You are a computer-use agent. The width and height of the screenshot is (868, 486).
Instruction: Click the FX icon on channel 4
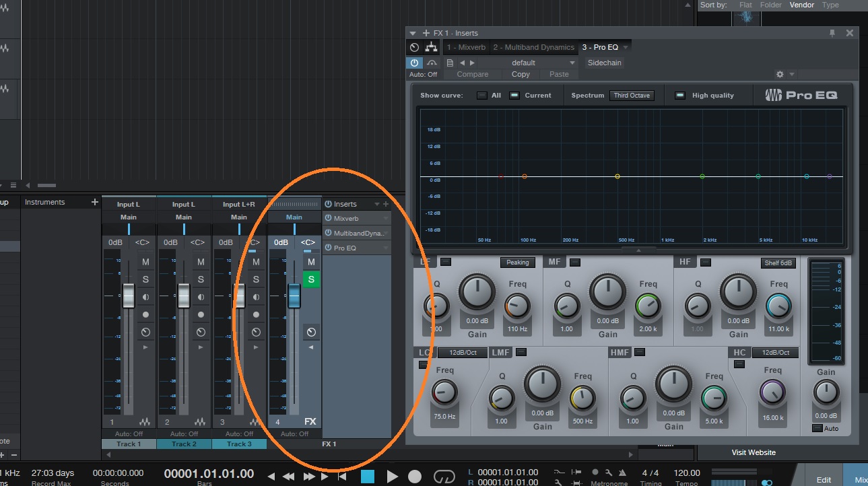[310, 422]
